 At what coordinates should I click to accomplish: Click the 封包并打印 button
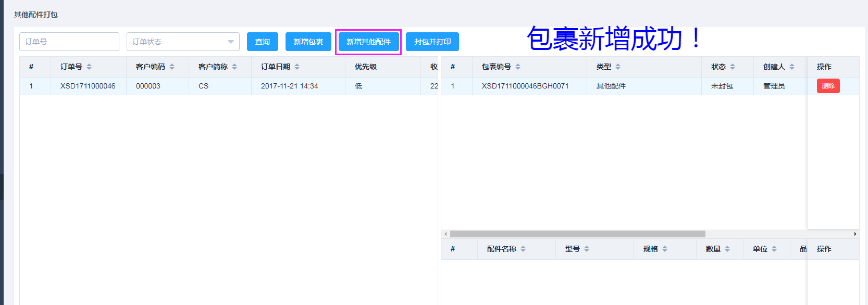432,42
